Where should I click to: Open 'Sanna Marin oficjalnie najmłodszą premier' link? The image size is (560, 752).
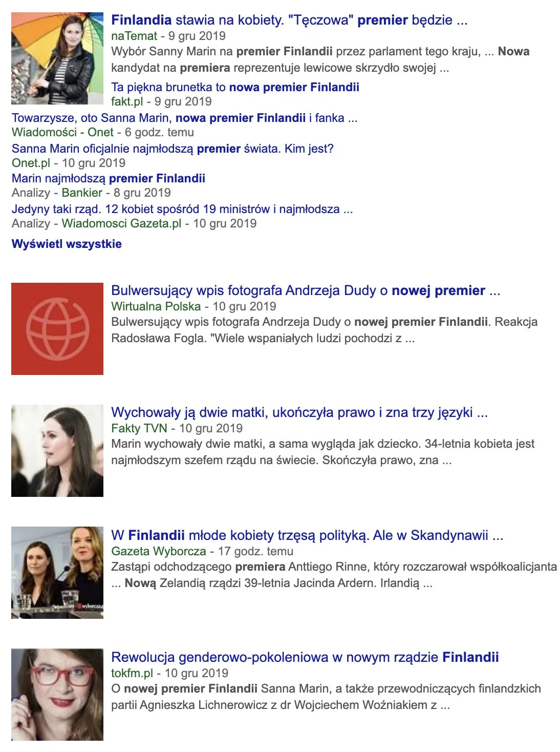[x=173, y=149]
